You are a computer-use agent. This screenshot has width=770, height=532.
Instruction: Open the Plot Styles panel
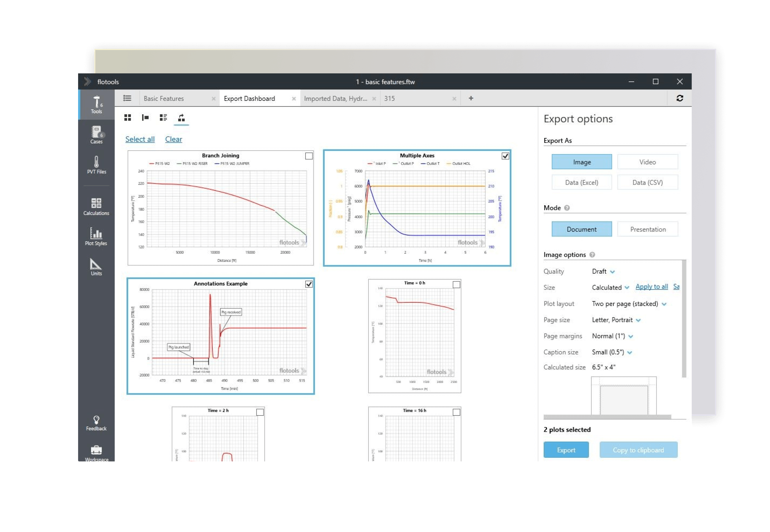click(x=97, y=236)
